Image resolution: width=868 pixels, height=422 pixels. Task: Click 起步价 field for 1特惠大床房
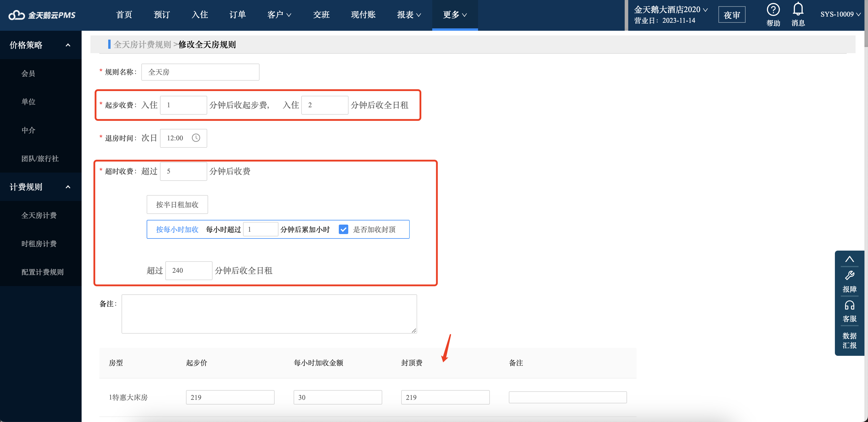(230, 397)
